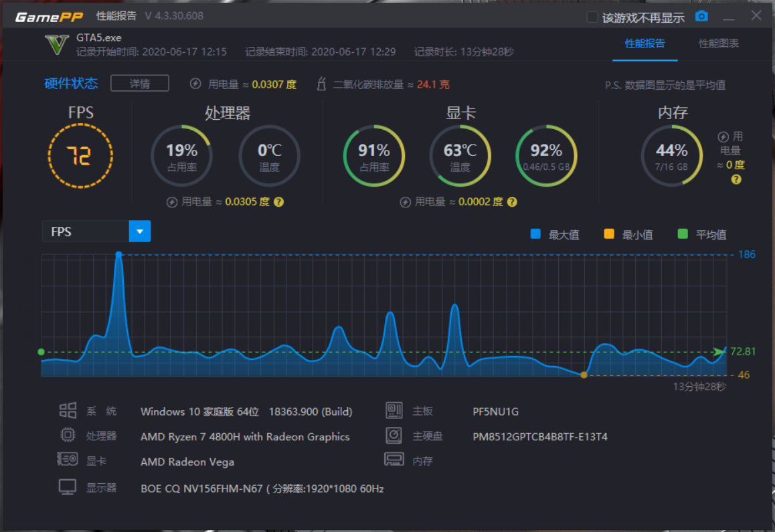Click the disk value PM8512GPTCB4B8TF-E13T4

[x=539, y=436]
